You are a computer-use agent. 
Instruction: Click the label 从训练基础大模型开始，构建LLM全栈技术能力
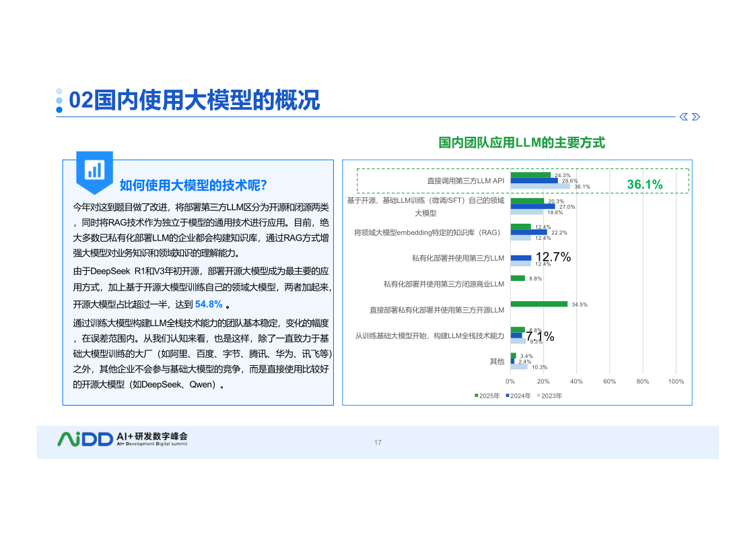coord(429,336)
